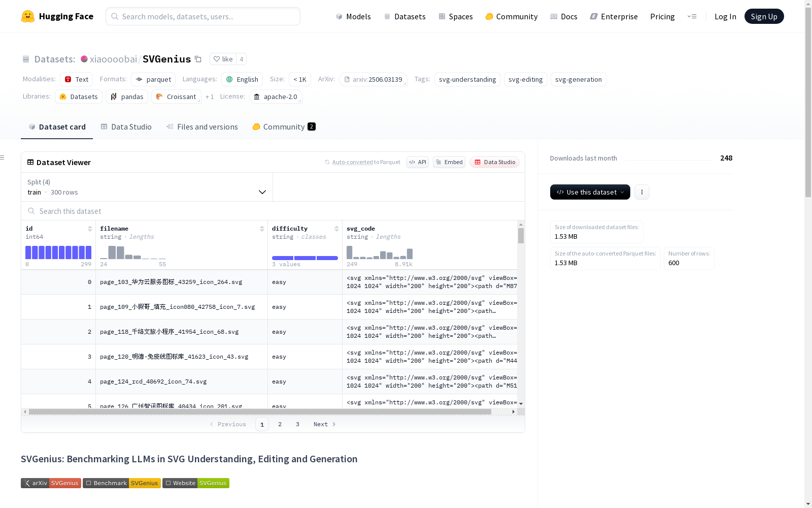Select the page_124_rcd_40692_icon_74.svg cell
This screenshot has height=508, width=812.
182,382
